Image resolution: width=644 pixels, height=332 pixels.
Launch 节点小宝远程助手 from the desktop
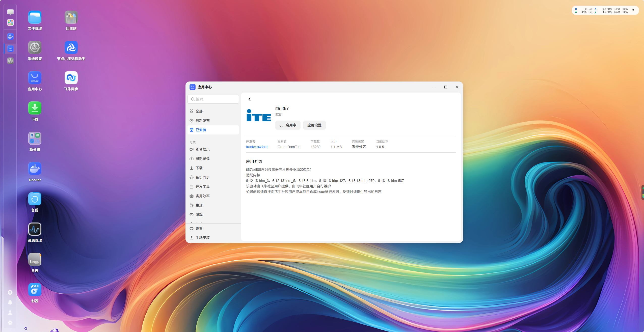[71, 47]
